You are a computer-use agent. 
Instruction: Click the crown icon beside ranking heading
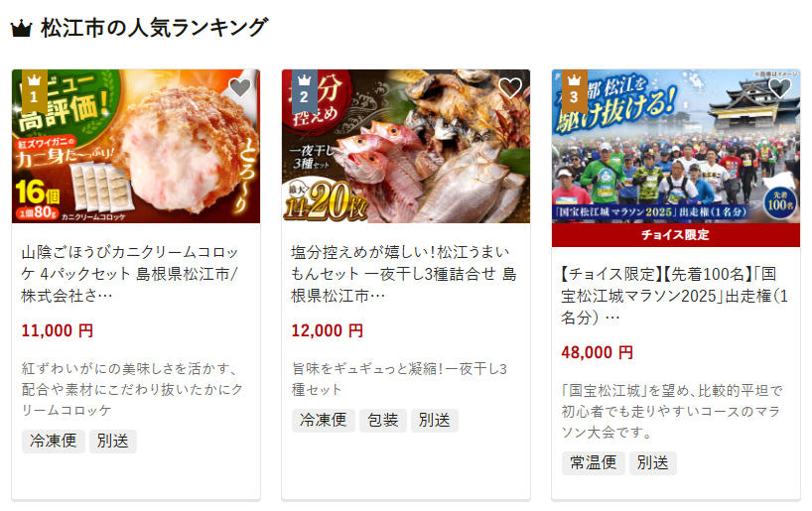coord(21,29)
